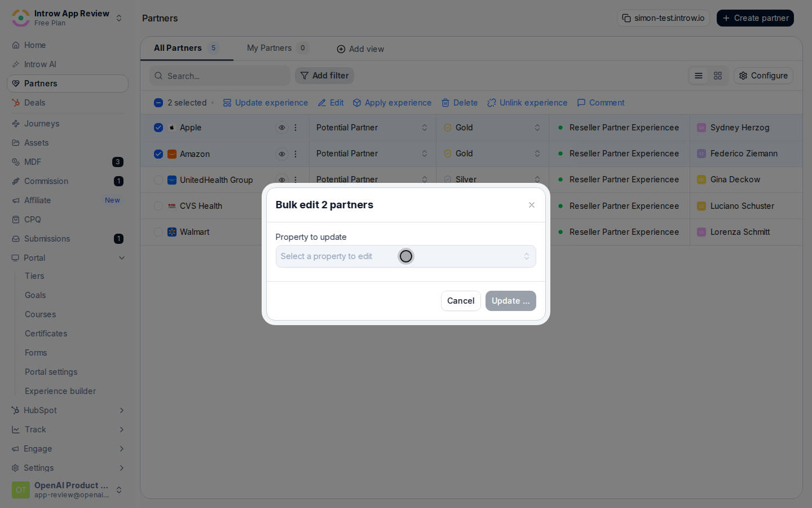Open the Delete bulk action
This screenshot has height=508, width=812.
[460, 103]
